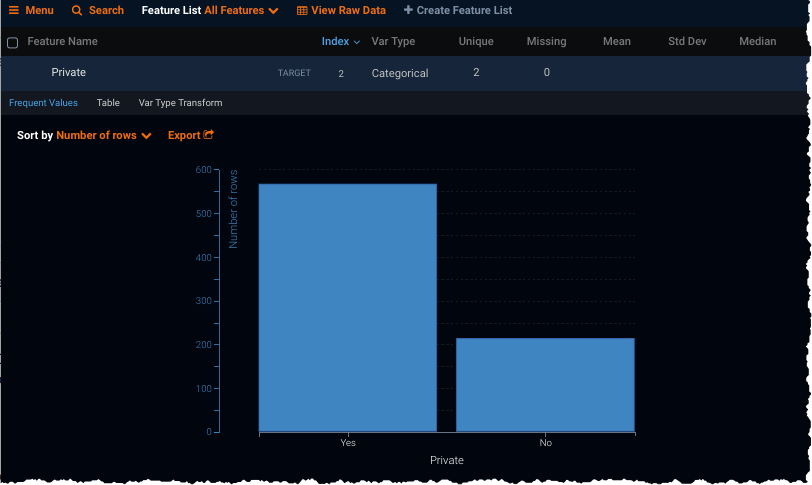Click the View Raw Data table icon
Image resolution: width=812 pixels, height=485 pixels.
302,10
